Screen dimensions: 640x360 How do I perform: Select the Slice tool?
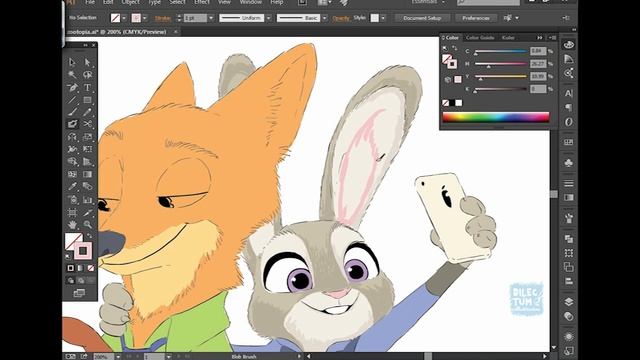point(87,212)
